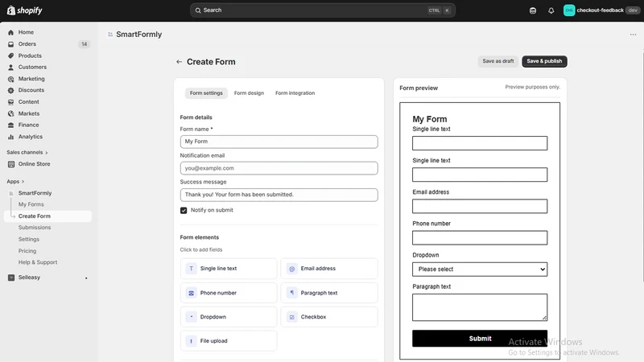Image resolution: width=644 pixels, height=362 pixels.
Task: Click the Paragraph text pilcrow icon
Action: tap(291, 293)
